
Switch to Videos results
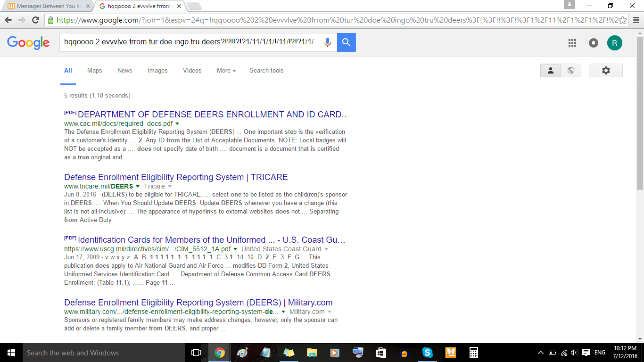coord(192,70)
